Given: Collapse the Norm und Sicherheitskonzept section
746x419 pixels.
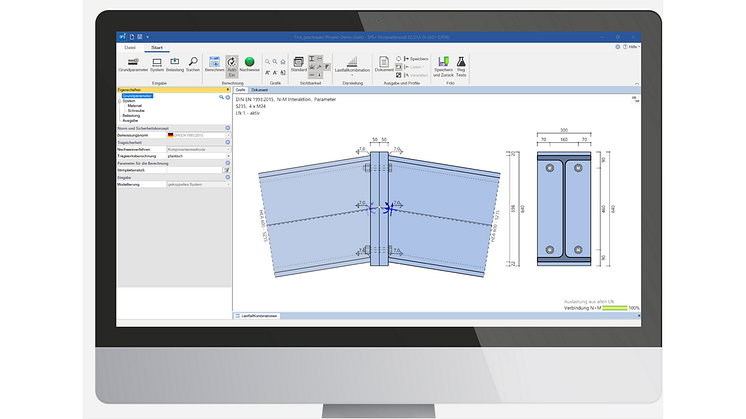Looking at the screenshot, I should coord(227,128).
